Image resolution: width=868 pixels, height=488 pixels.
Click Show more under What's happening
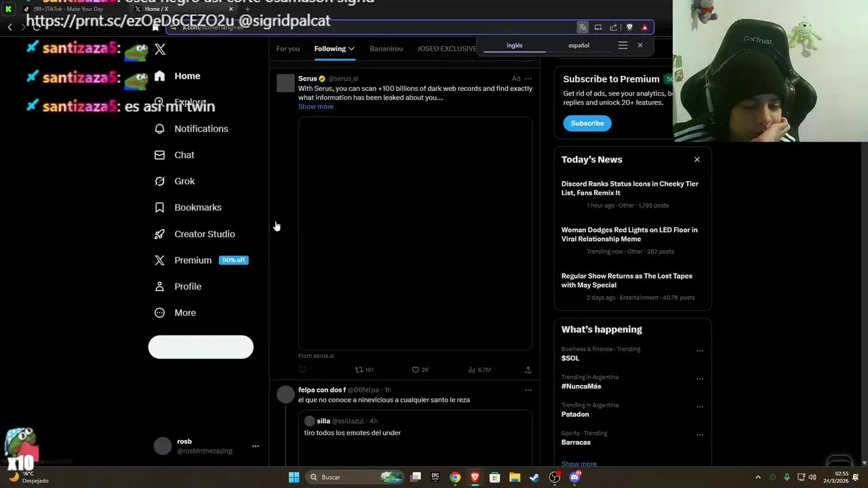[579, 464]
